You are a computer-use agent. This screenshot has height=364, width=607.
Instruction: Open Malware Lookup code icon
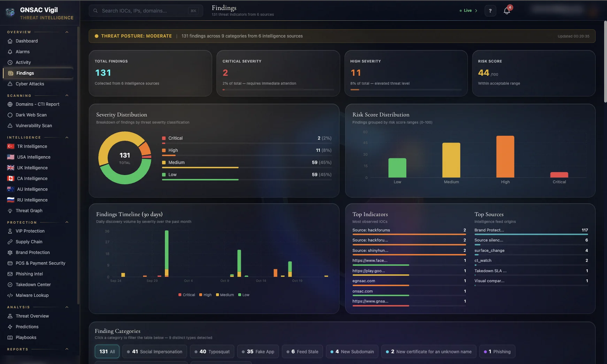[10, 295]
